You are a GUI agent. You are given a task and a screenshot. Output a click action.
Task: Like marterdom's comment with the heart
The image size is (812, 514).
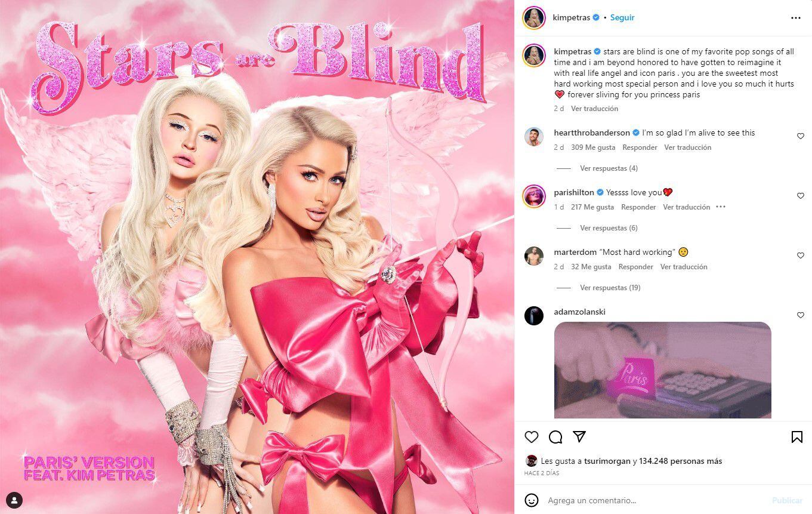point(801,256)
